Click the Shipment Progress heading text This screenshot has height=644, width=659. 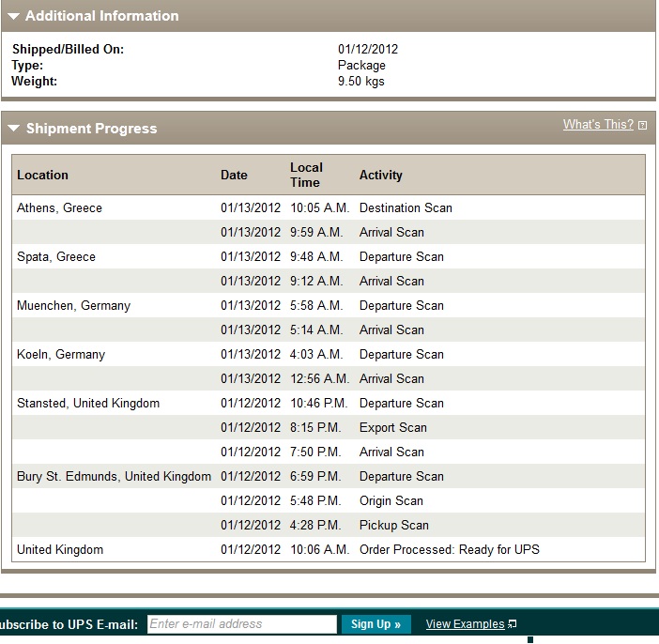[x=92, y=129]
